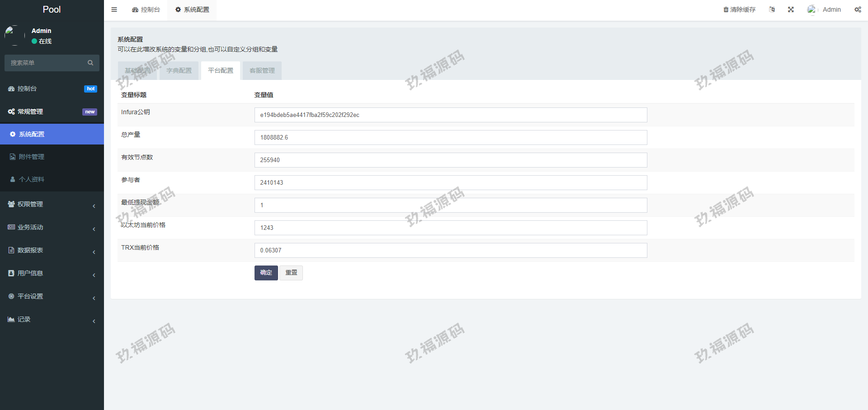Expand the 权限管理 sidebar menu
The width and height of the screenshot is (868, 410).
pos(30,204)
